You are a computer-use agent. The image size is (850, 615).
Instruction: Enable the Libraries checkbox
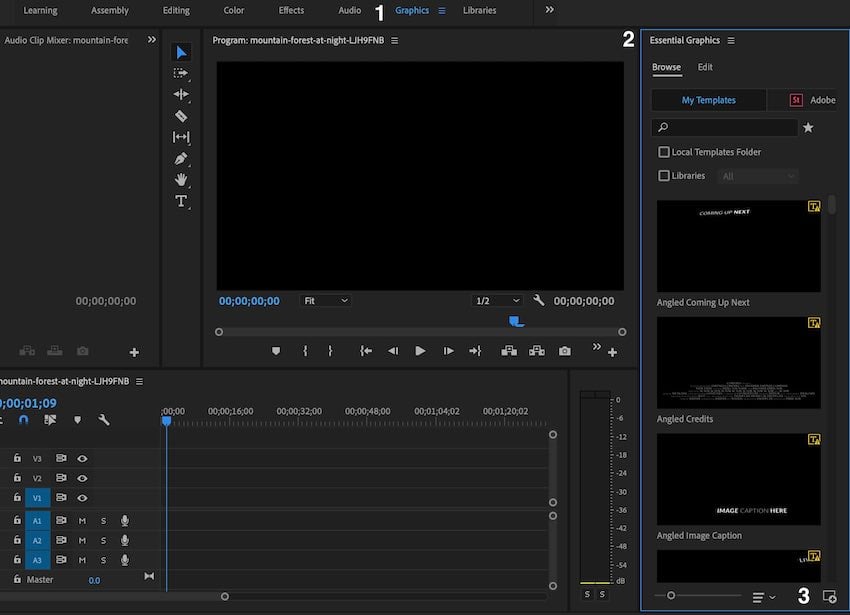point(664,176)
